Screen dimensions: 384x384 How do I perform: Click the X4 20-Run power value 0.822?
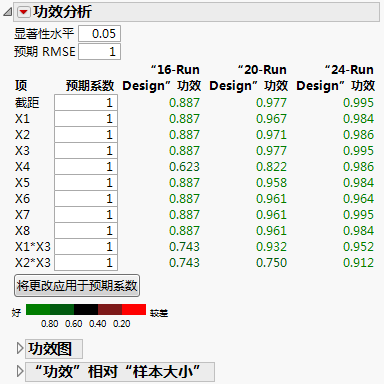271,167
